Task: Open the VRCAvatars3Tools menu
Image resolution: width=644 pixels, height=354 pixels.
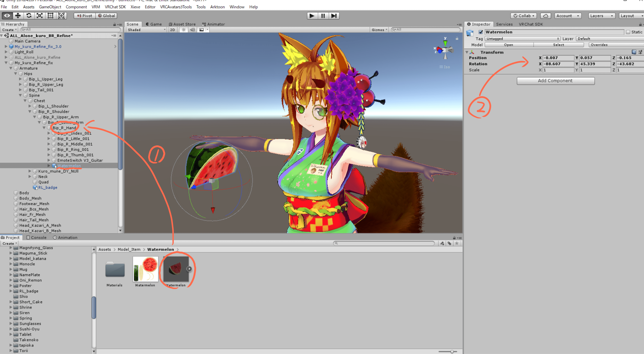Action: [176, 7]
